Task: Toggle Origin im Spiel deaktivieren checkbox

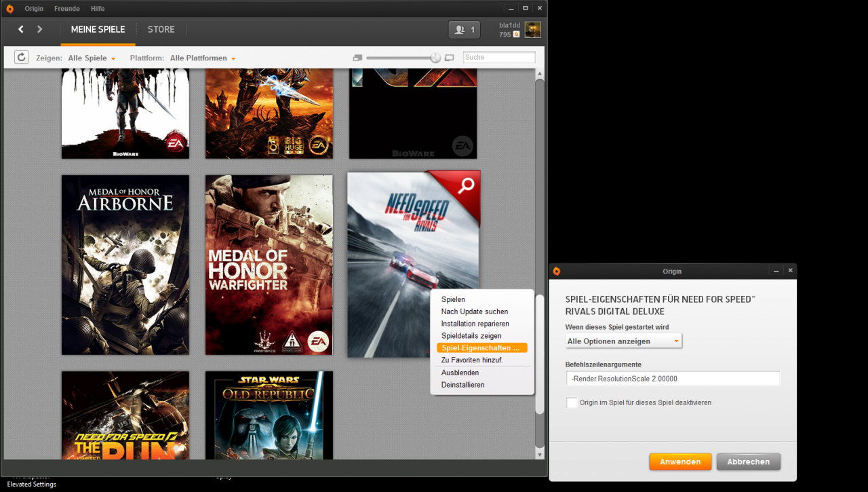Action: pyautogui.click(x=572, y=402)
